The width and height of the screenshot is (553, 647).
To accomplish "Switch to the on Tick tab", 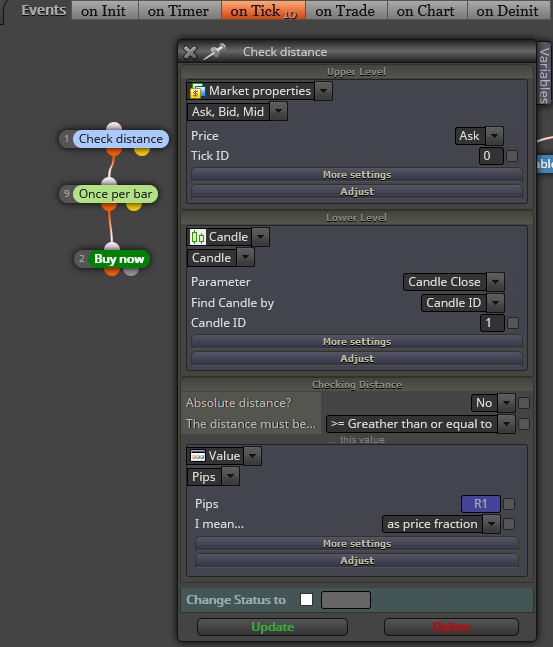I will coord(263,10).
